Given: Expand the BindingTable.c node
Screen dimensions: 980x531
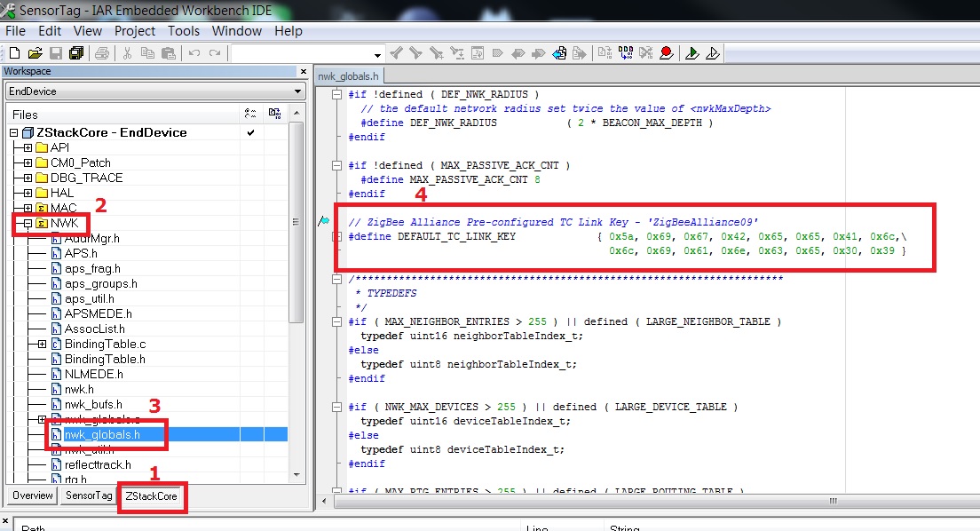Looking at the screenshot, I should pyautogui.click(x=41, y=344).
